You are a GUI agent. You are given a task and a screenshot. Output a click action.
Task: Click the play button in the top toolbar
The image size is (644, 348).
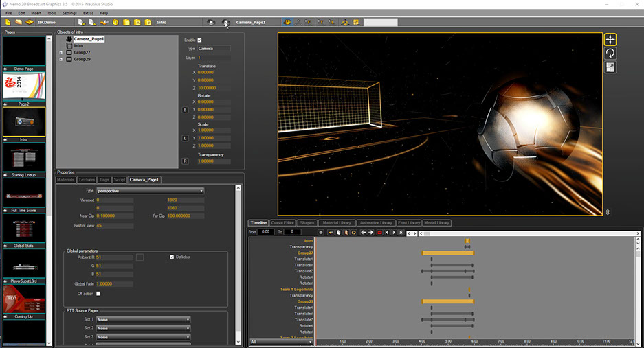(x=211, y=22)
